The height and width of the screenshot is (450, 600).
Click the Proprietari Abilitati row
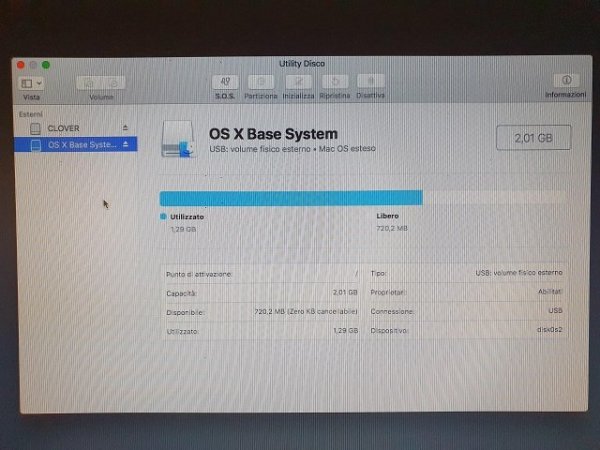(x=466, y=292)
